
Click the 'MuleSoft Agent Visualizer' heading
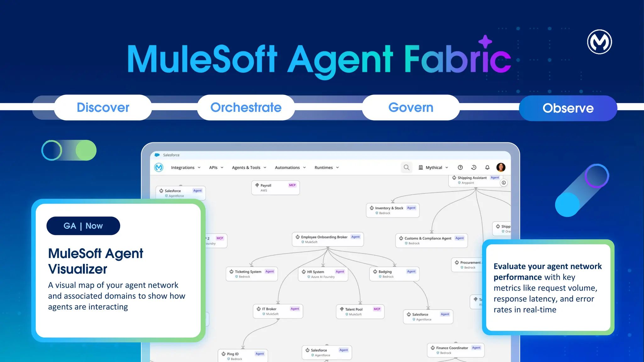pyautogui.click(x=96, y=261)
